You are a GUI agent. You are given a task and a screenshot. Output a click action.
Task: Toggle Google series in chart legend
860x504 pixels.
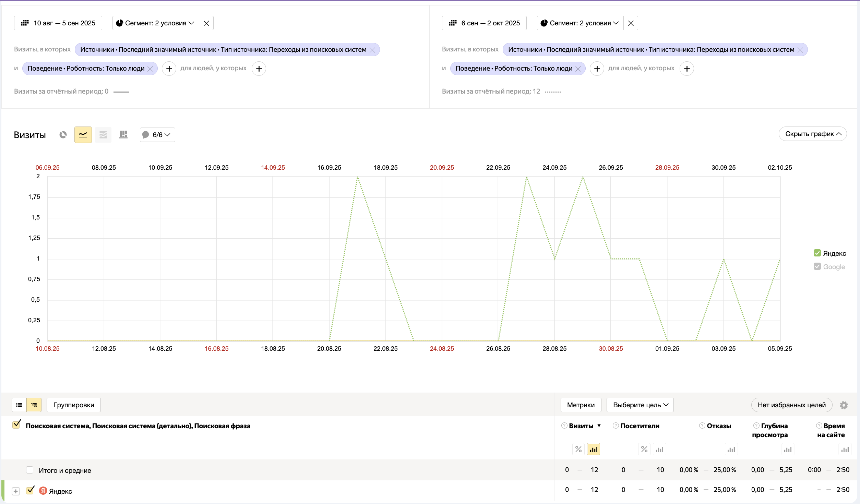click(x=817, y=267)
